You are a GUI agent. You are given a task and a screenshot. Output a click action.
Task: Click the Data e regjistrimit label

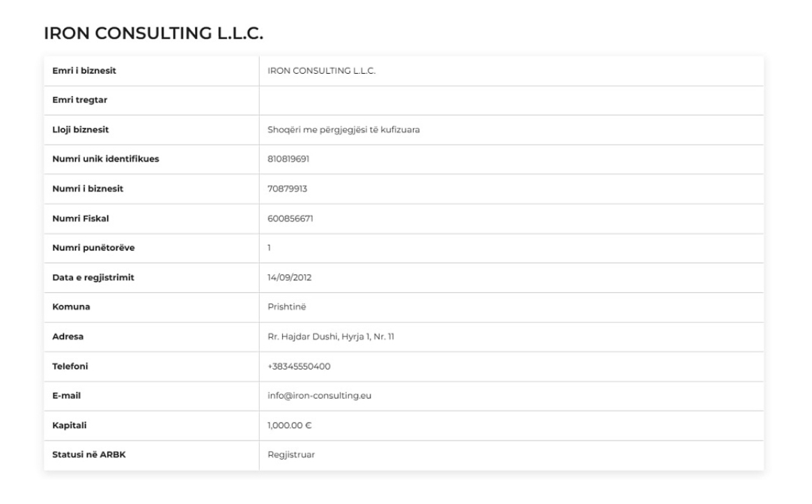93,277
